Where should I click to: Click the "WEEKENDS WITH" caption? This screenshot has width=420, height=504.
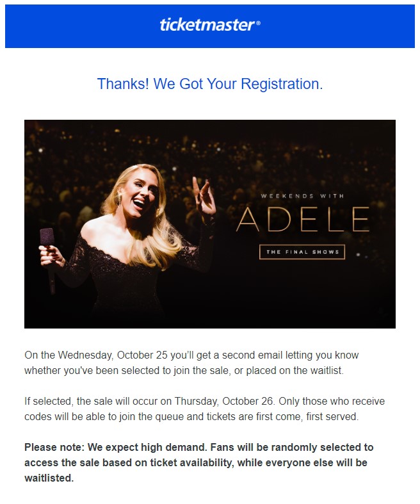pos(302,196)
